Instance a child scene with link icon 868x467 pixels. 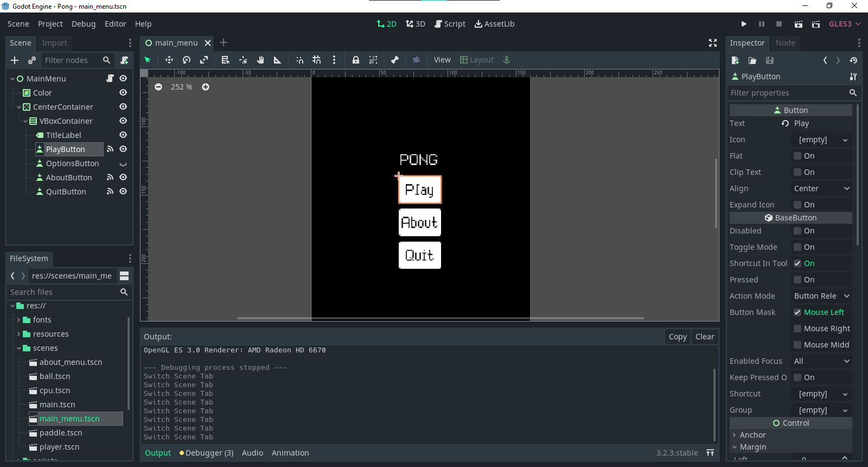32,60
